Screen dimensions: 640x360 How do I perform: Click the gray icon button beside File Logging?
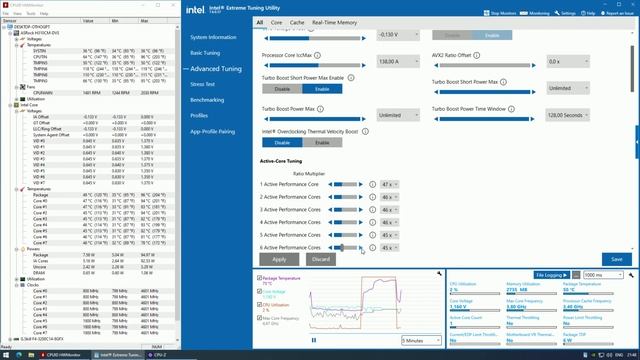[576, 275]
